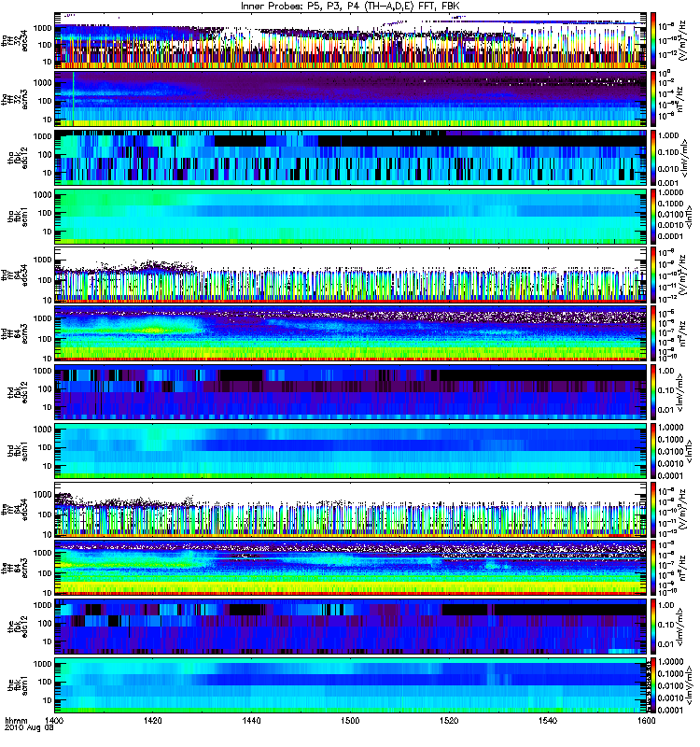700x747 pixels.
Task: Click the <|mV/m|> unit label of tha fbk edc12 color bar
Action: click(684, 158)
